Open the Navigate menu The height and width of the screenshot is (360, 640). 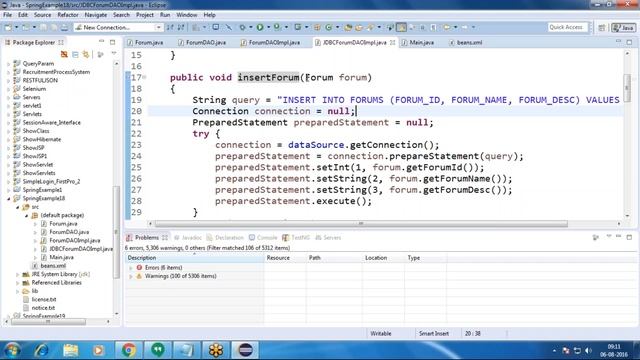96,15
